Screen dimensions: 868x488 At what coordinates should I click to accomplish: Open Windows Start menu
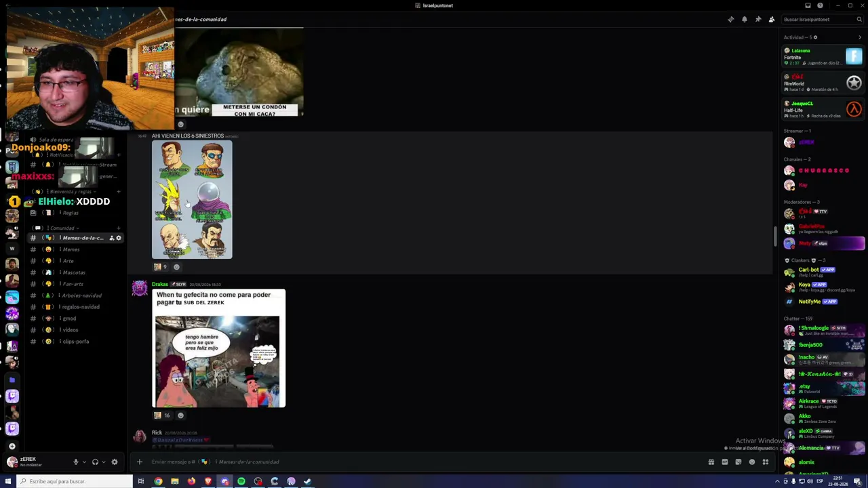pyautogui.click(x=8, y=481)
